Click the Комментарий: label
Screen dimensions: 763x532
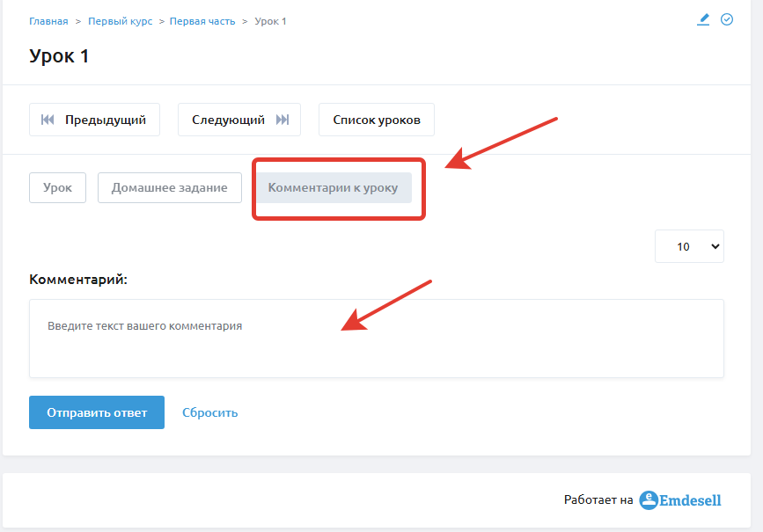click(x=78, y=280)
